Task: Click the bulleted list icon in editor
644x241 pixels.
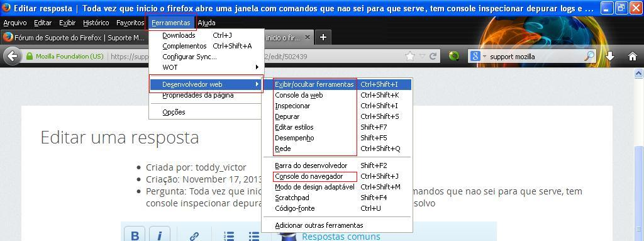Action: (254, 236)
